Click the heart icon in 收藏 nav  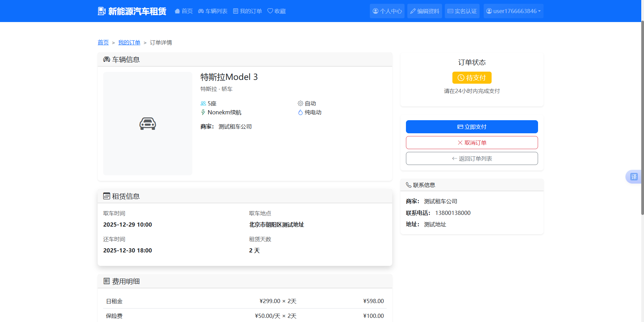click(270, 11)
